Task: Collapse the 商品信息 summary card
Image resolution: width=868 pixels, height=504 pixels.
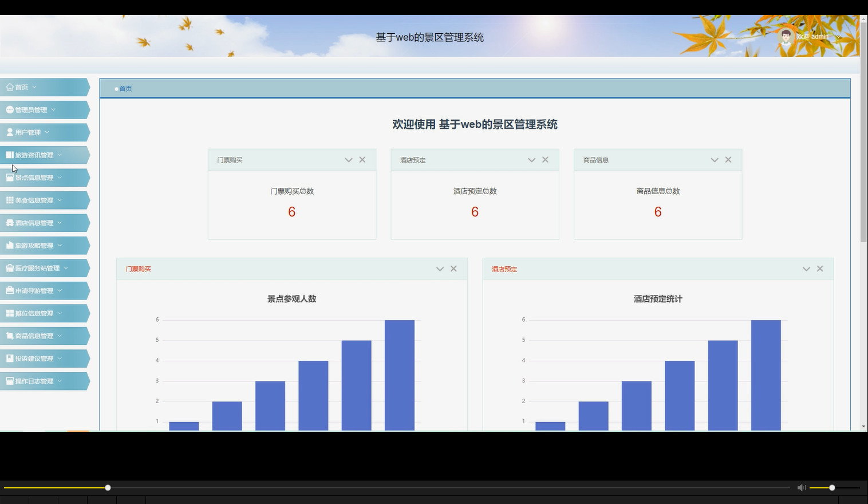Action: [x=714, y=160]
